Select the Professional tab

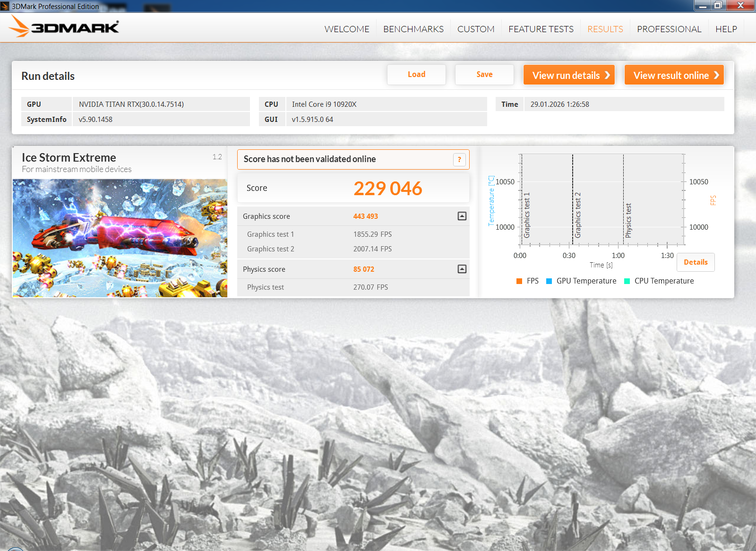pos(669,29)
